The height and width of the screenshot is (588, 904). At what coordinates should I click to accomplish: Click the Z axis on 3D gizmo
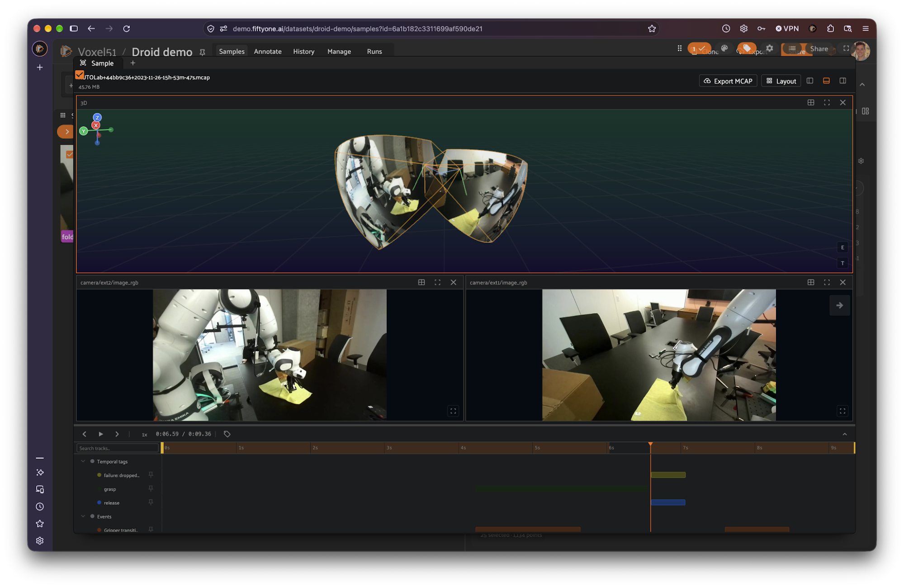click(x=97, y=118)
